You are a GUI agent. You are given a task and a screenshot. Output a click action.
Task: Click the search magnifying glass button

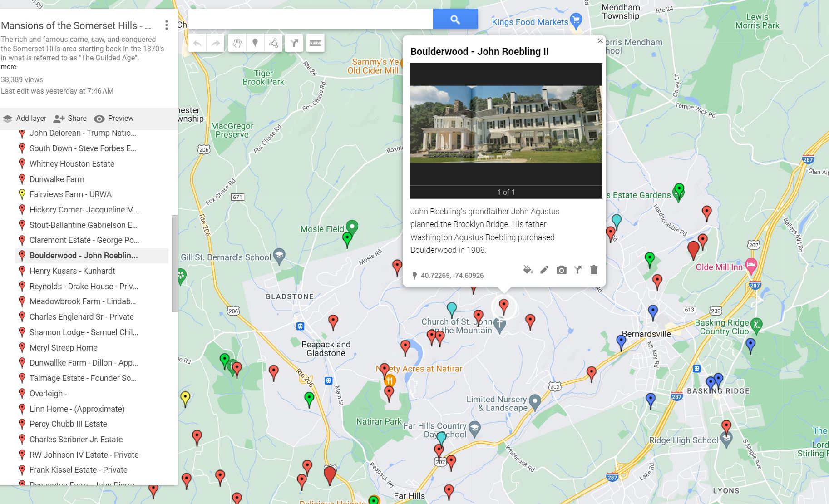455,19
